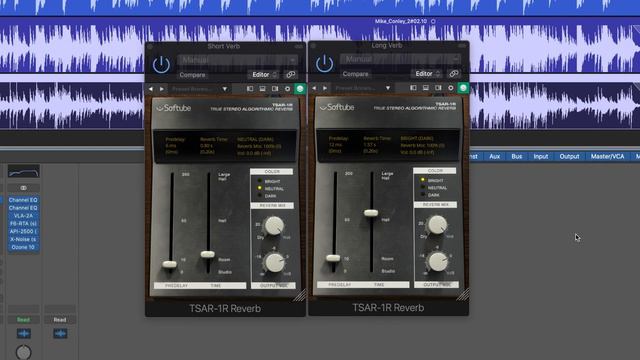Select the Aux mixer filter tab

click(x=494, y=156)
